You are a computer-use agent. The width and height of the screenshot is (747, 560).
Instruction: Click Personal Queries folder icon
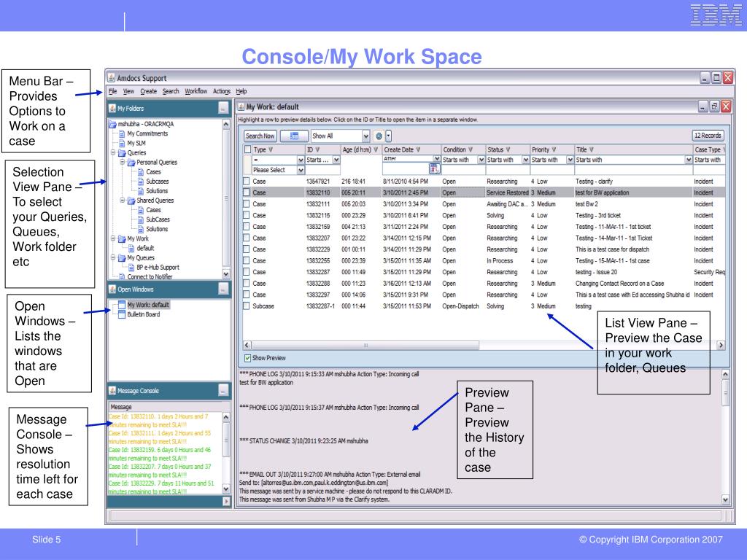(x=131, y=163)
